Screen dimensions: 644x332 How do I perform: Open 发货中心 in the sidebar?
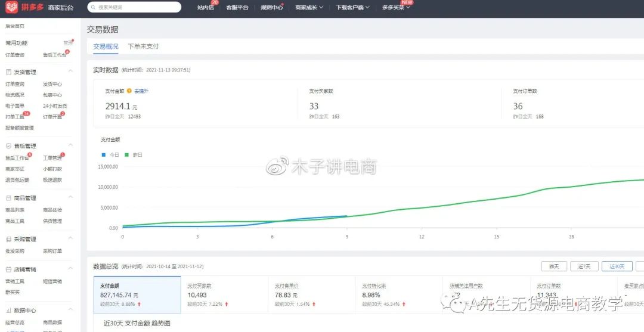click(x=52, y=84)
